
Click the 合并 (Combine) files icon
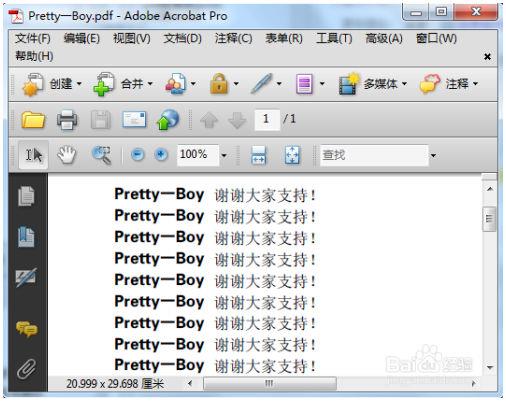pyautogui.click(x=104, y=85)
